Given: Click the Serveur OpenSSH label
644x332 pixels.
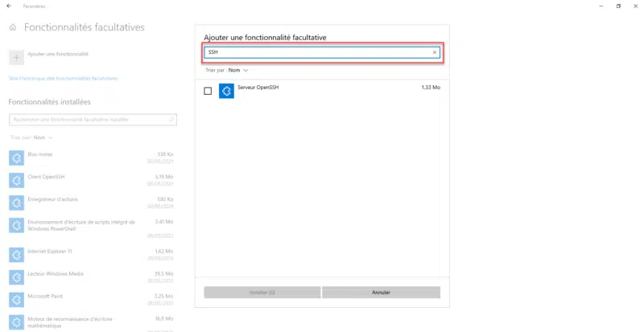Looking at the screenshot, I should pos(258,88).
